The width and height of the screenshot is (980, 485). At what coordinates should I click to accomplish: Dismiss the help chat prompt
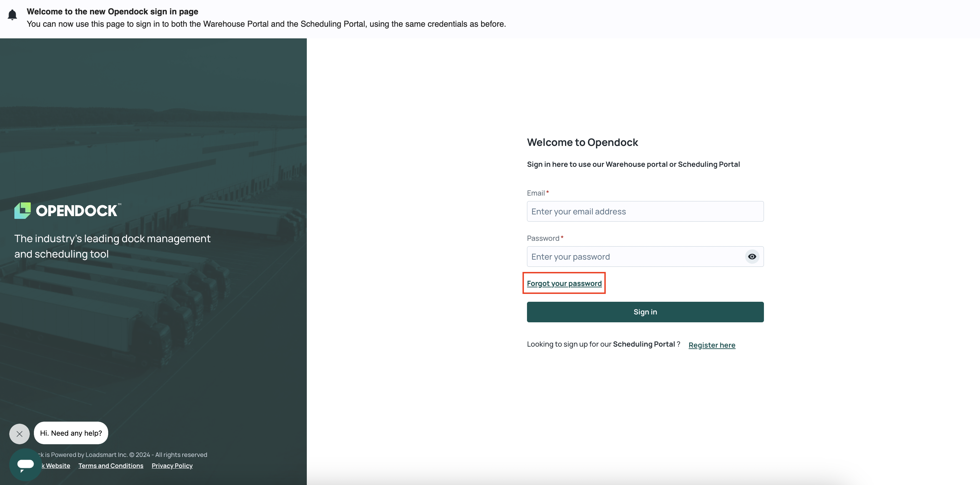[20, 434]
